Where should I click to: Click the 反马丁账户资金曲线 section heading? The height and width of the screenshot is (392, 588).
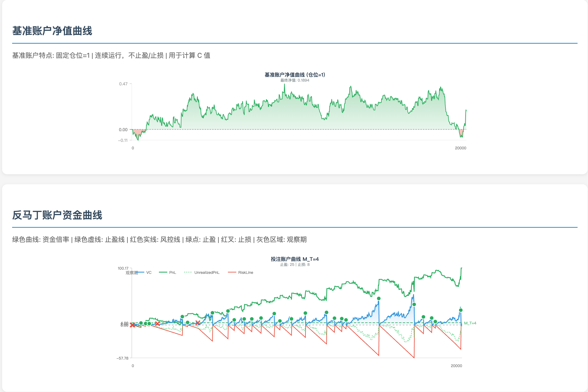(x=57, y=215)
